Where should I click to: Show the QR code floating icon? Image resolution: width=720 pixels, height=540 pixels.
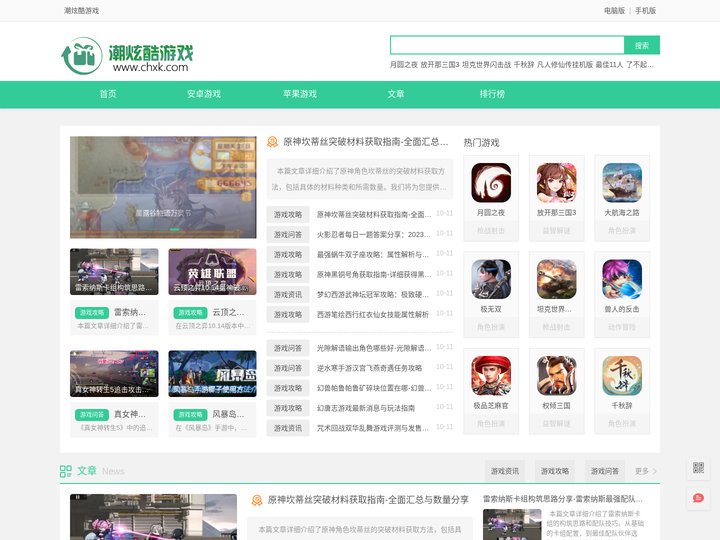(698, 467)
